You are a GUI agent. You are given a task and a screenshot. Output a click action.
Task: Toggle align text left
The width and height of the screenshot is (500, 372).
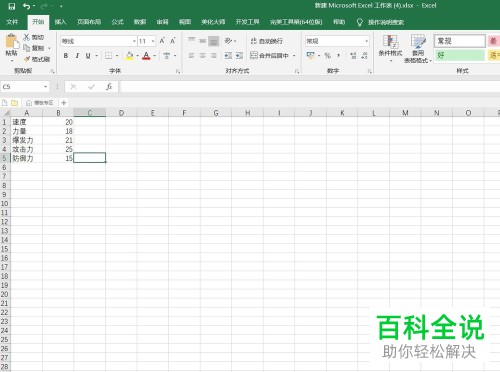coord(191,56)
